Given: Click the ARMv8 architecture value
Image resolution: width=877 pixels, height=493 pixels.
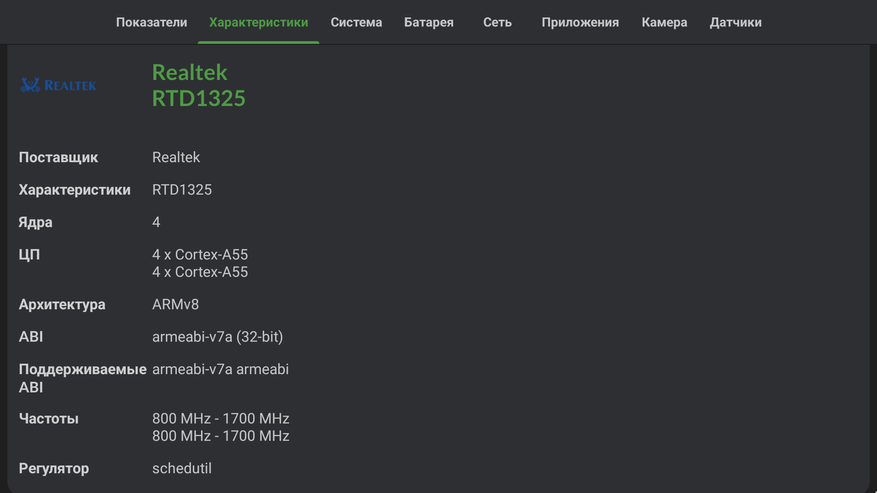Looking at the screenshot, I should (x=175, y=304).
